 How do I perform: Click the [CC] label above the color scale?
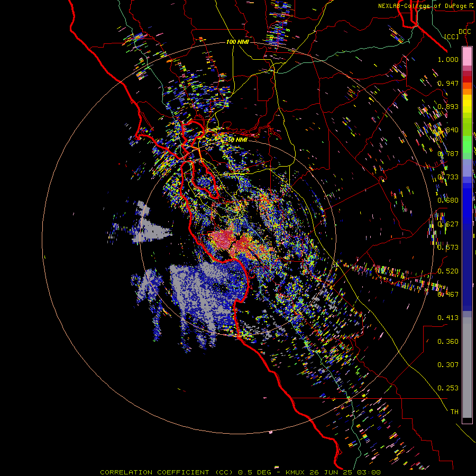pyautogui.click(x=452, y=36)
